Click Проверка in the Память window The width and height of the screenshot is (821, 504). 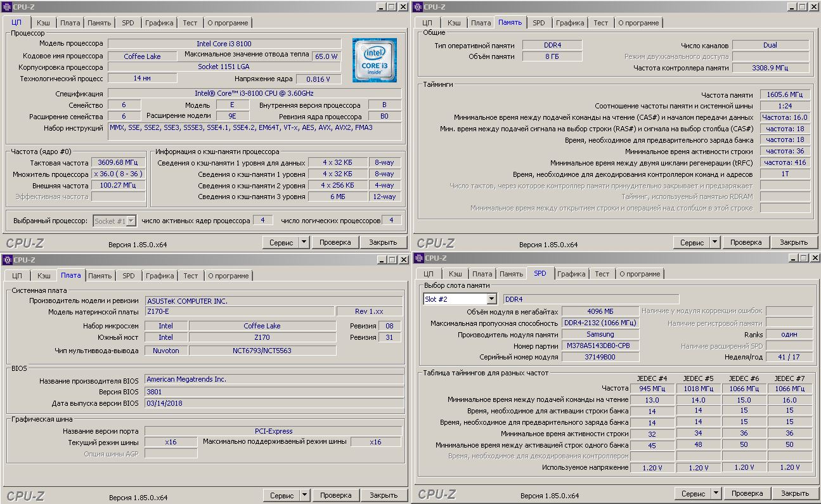(746, 242)
